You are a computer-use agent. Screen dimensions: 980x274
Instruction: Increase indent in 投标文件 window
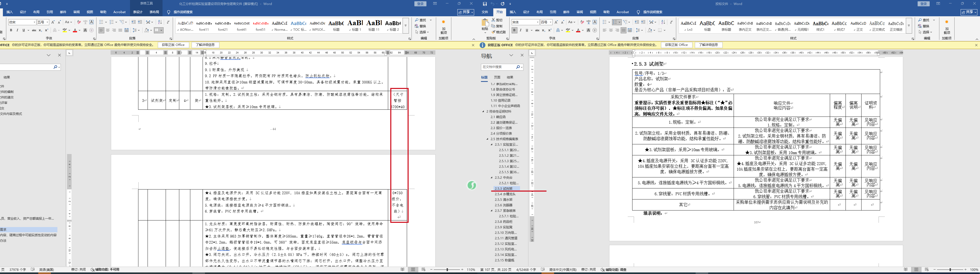(x=643, y=22)
